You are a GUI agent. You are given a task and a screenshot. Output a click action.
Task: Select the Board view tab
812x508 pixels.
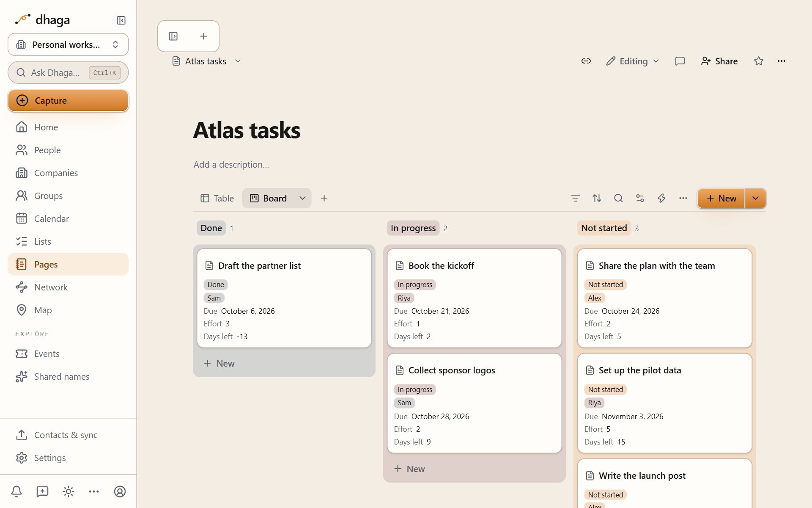[x=269, y=198]
